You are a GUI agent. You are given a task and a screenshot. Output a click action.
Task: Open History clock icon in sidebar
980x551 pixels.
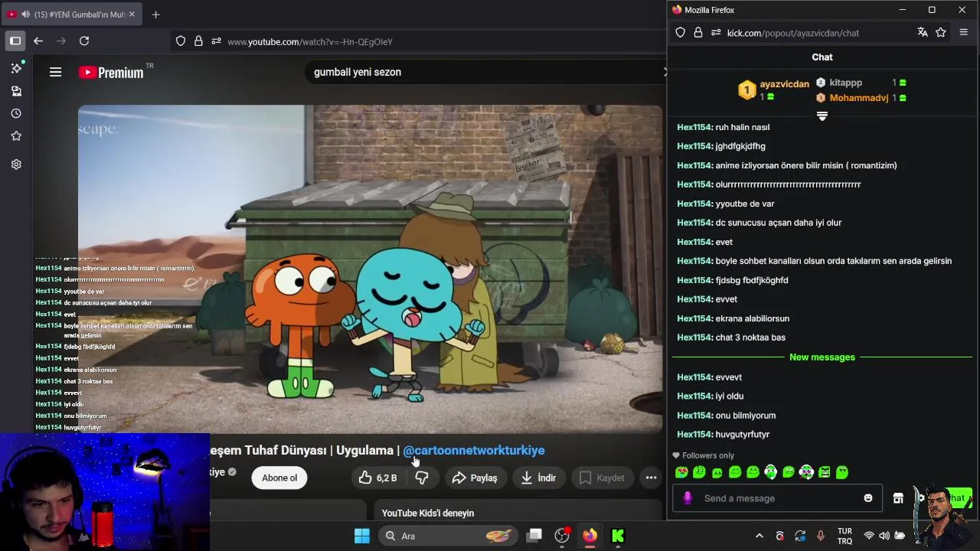pos(16,113)
